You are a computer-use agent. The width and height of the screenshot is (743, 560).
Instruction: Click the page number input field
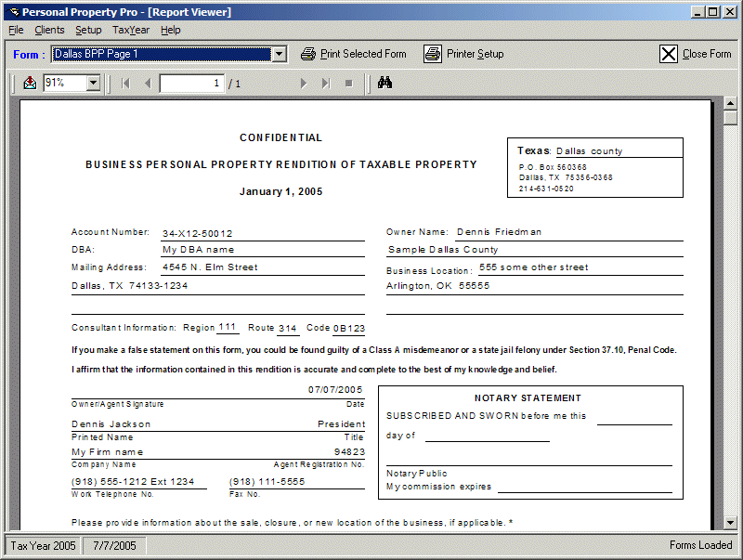[x=192, y=84]
